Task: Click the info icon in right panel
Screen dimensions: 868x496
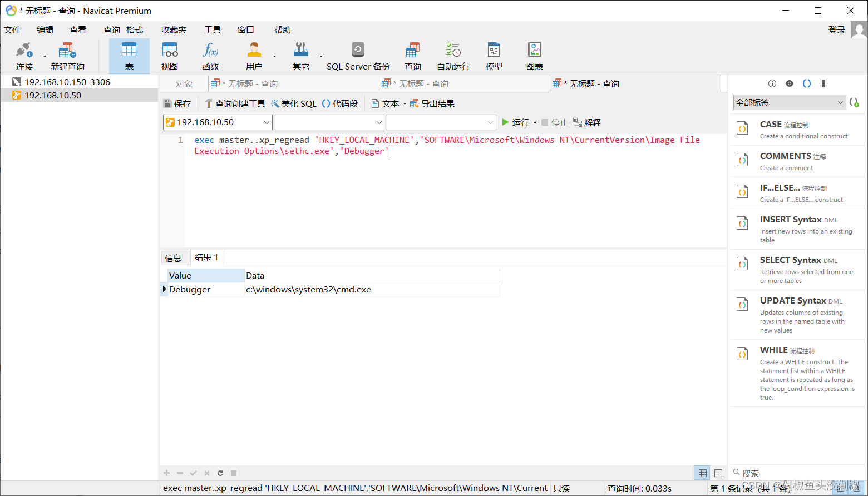Action: [772, 83]
